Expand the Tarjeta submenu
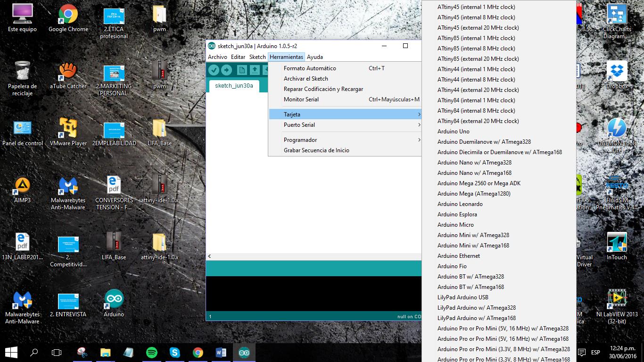The image size is (644, 362). 345,115
